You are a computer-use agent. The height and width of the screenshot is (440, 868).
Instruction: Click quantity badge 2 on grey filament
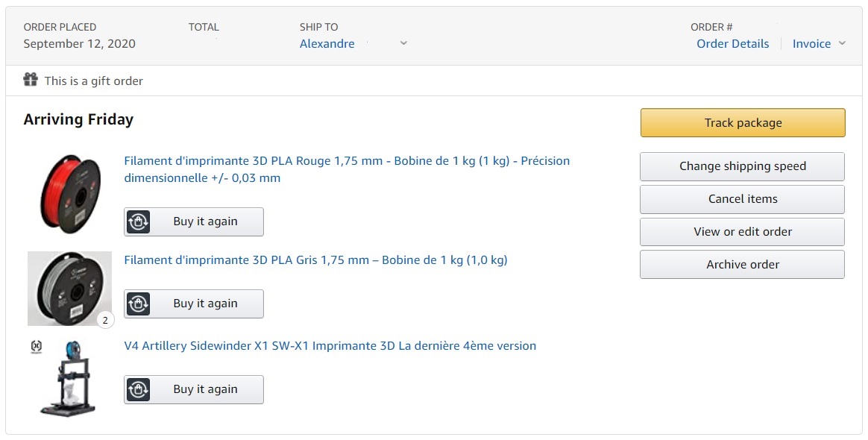click(105, 320)
